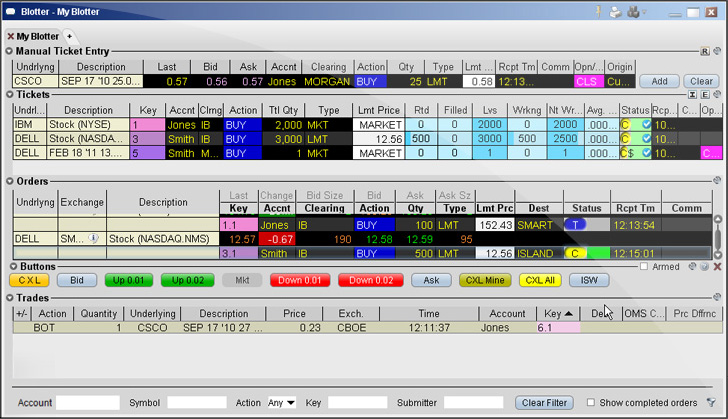Click the blue checkmark in DELL Stock ticket row
This screenshot has width=728, height=419.
[646, 138]
